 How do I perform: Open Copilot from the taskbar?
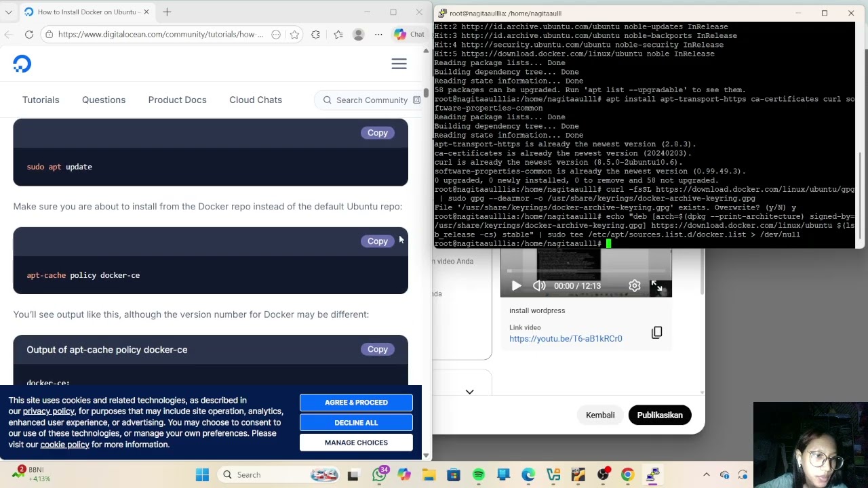pos(404,475)
